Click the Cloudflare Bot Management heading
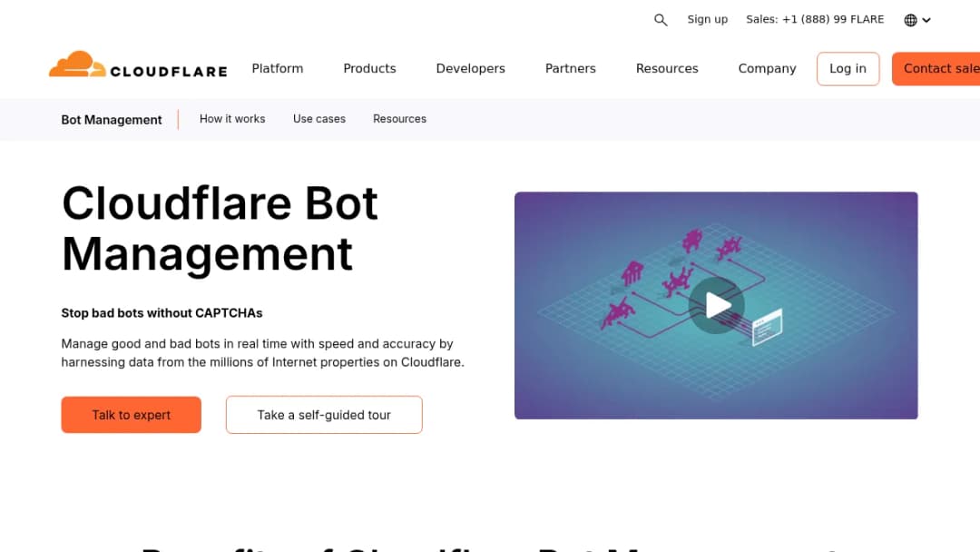The width and height of the screenshot is (980, 552). coord(220,229)
